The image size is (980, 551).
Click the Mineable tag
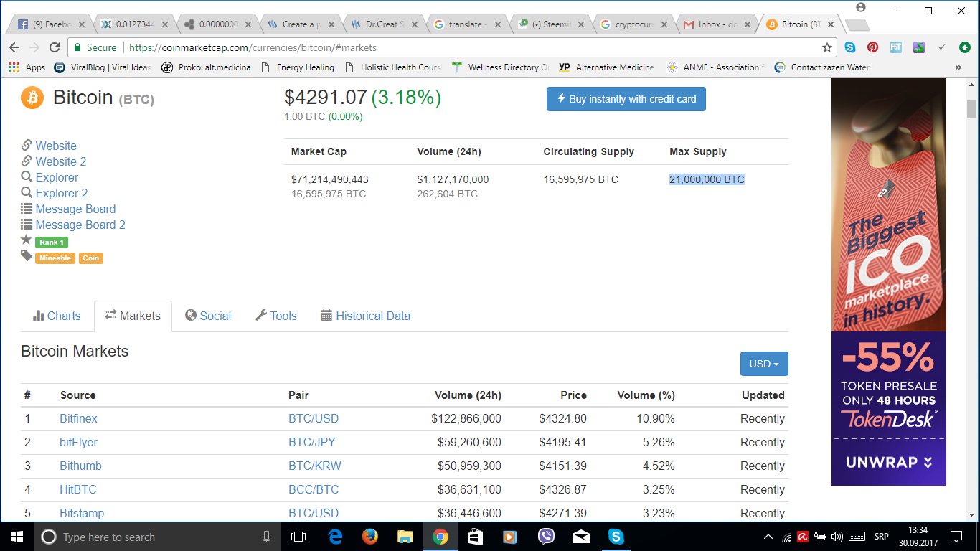tap(55, 258)
